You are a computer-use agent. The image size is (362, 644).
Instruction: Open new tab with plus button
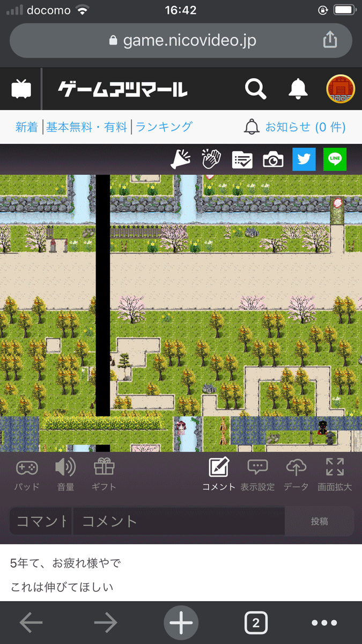pos(181,623)
